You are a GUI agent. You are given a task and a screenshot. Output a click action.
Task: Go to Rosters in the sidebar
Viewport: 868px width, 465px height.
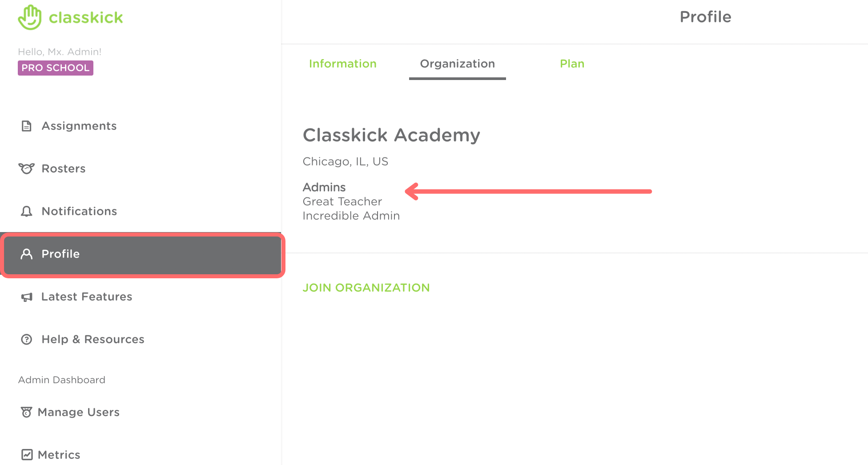click(64, 169)
